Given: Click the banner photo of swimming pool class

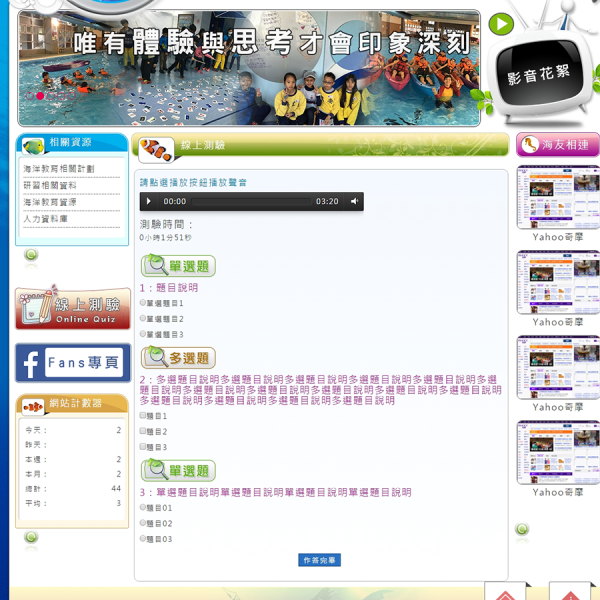Looking at the screenshot, I should (249, 68).
